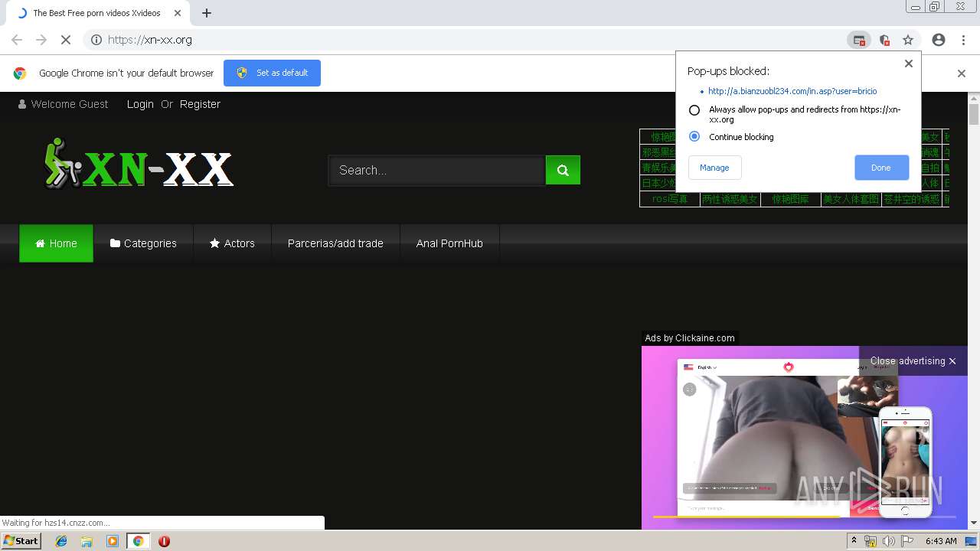980x551 pixels.
Task: Open the media player icon in taskbar
Action: click(113, 541)
